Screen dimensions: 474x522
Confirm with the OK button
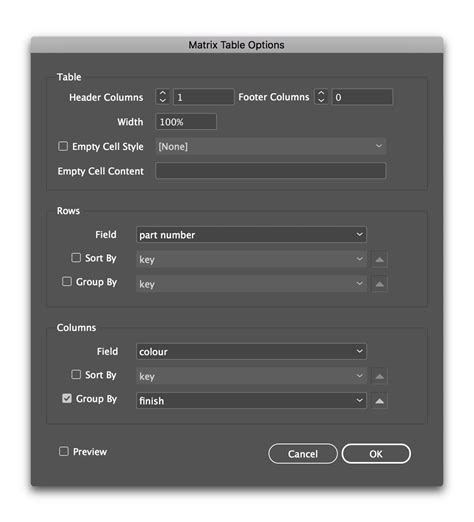point(376,454)
